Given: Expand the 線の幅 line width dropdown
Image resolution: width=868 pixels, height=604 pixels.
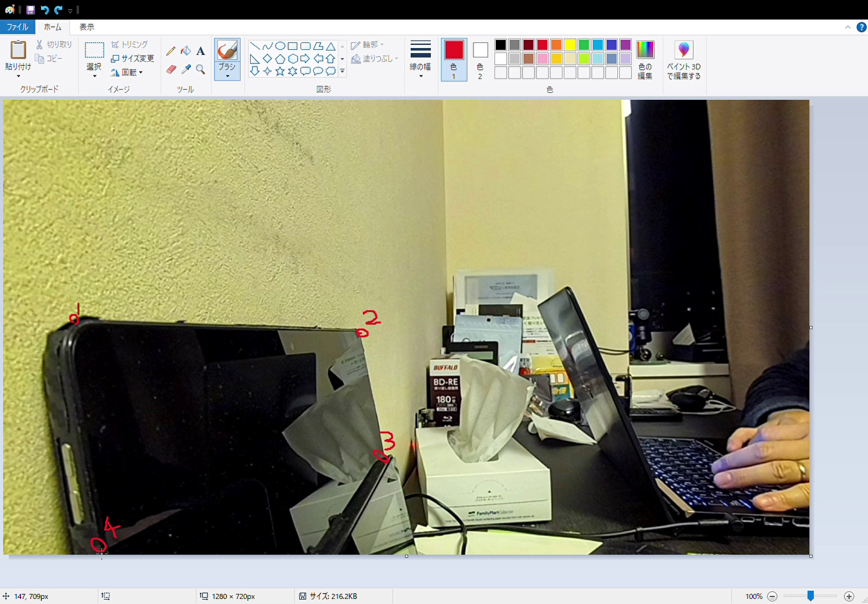Looking at the screenshot, I should (x=420, y=60).
